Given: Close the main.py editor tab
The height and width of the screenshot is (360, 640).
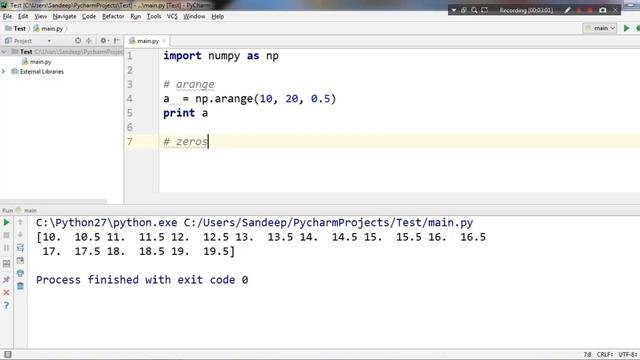Looking at the screenshot, I should [164, 41].
